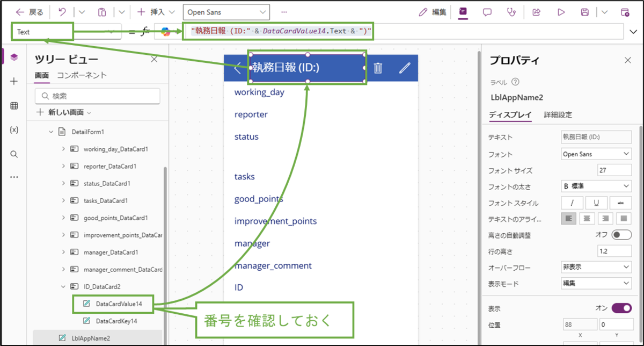The height and width of the screenshot is (346, 644).
Task: Open the フォント Open Sans dropdown in properties
Action: click(596, 154)
